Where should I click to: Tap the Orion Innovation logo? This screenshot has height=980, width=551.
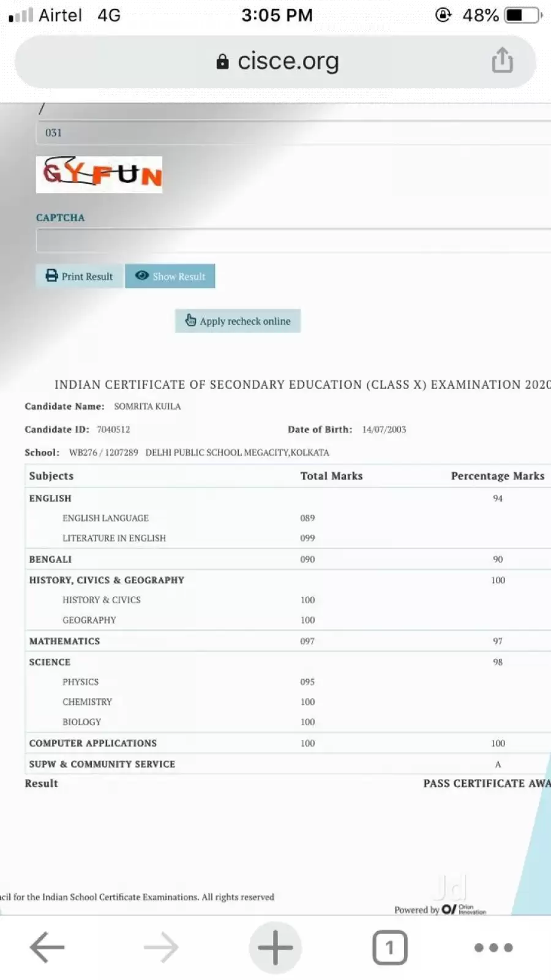pyautogui.click(x=463, y=910)
